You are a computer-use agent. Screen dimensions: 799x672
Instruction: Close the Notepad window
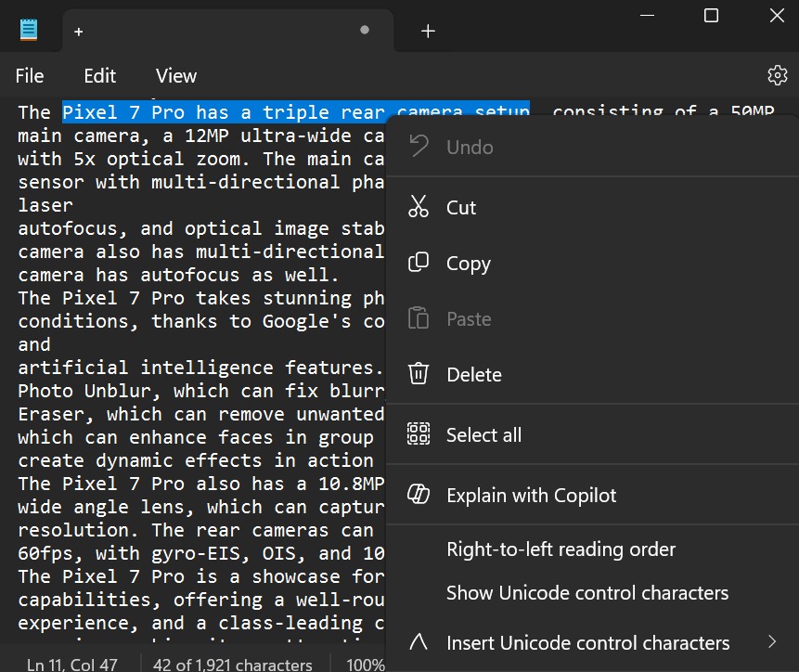[777, 16]
